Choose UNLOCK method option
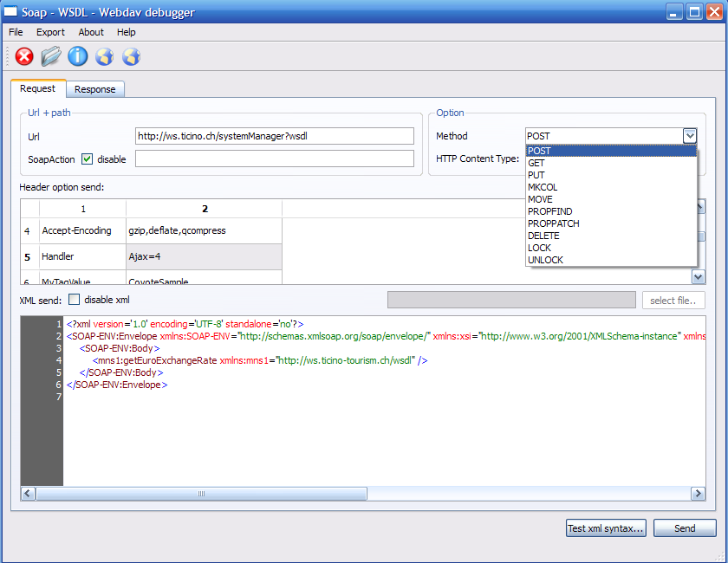The image size is (728, 563). click(611, 260)
